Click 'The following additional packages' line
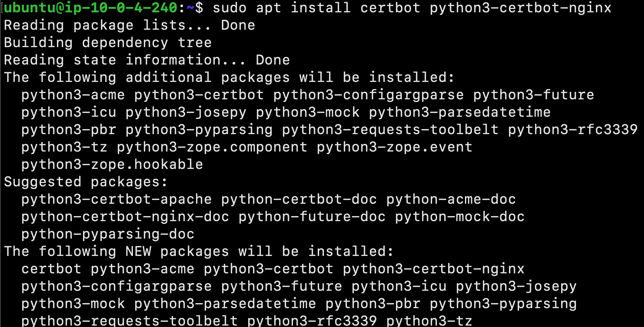Screen dimensions: 644x327 229,77
